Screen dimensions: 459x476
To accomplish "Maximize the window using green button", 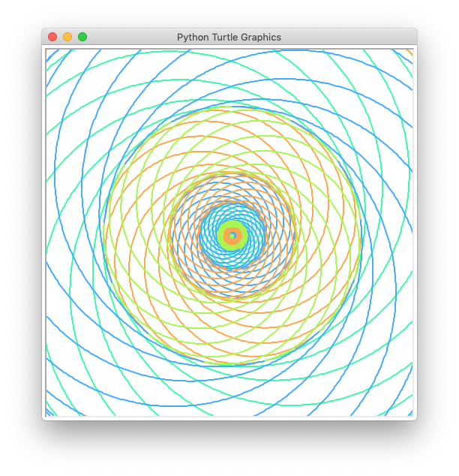I will pyautogui.click(x=82, y=37).
